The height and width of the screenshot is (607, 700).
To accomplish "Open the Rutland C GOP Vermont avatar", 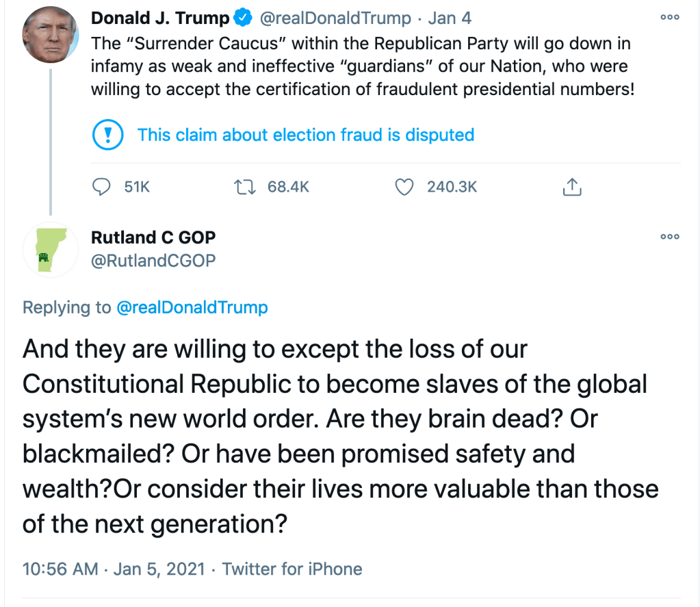I will [50, 250].
